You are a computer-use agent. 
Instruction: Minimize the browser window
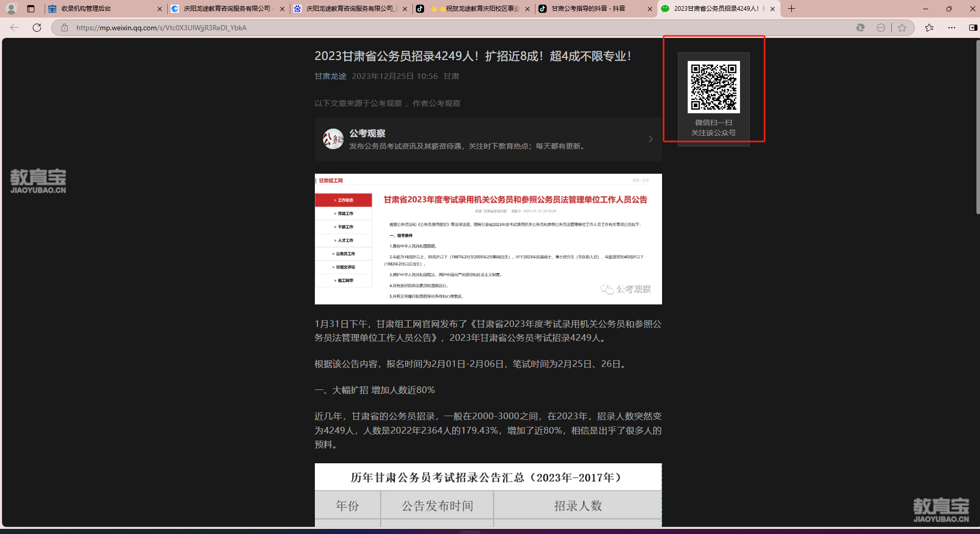[926, 9]
